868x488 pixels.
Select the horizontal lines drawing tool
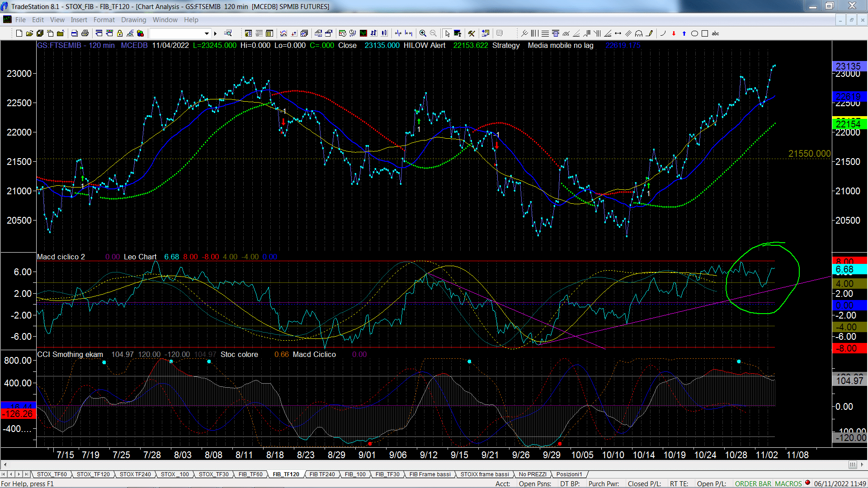tap(545, 33)
